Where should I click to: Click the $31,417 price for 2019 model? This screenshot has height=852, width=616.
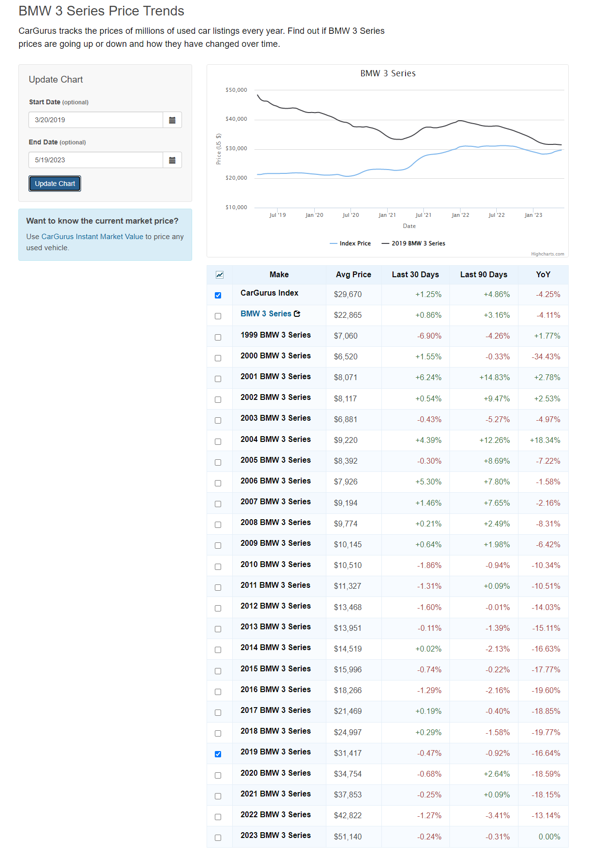point(348,753)
